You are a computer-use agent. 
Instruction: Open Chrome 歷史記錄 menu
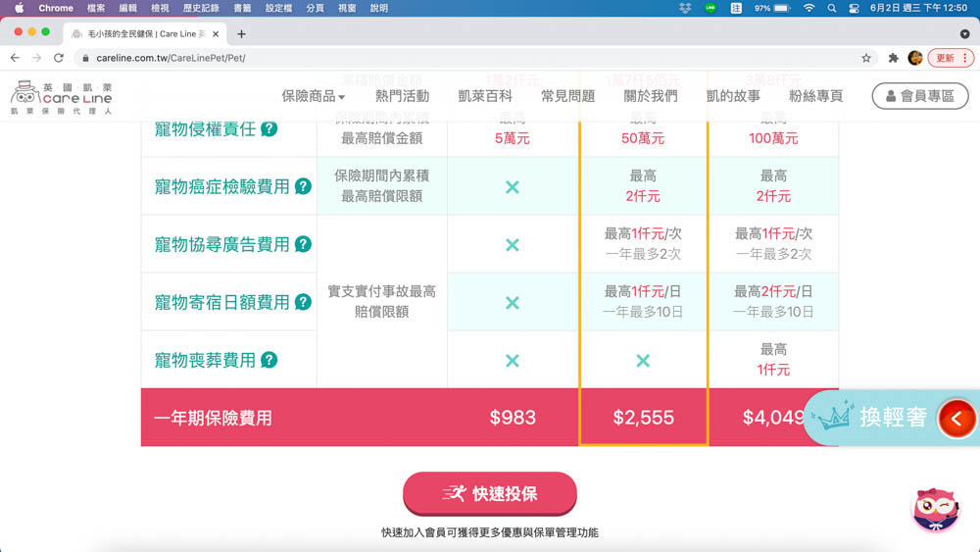(x=201, y=8)
